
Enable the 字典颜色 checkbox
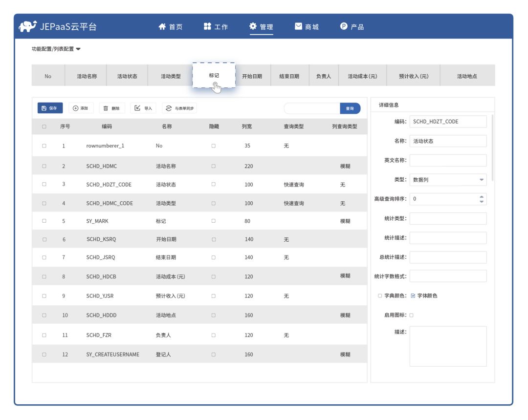tap(381, 294)
